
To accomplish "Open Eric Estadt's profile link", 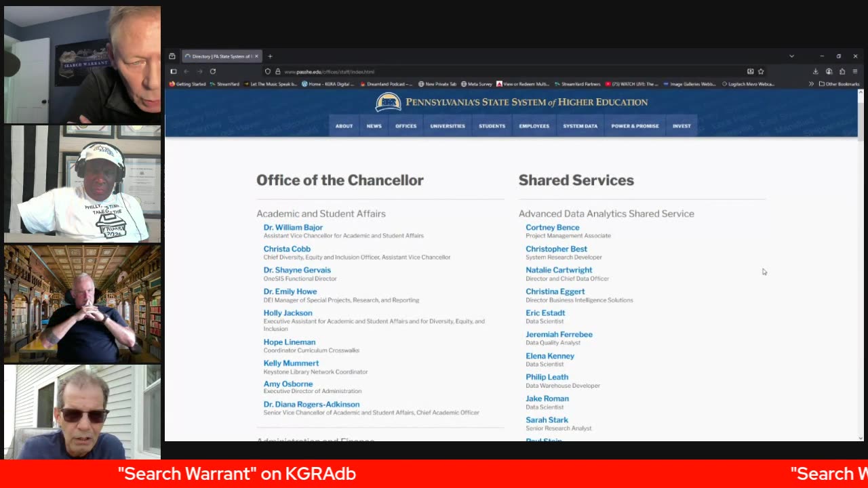I will point(545,313).
